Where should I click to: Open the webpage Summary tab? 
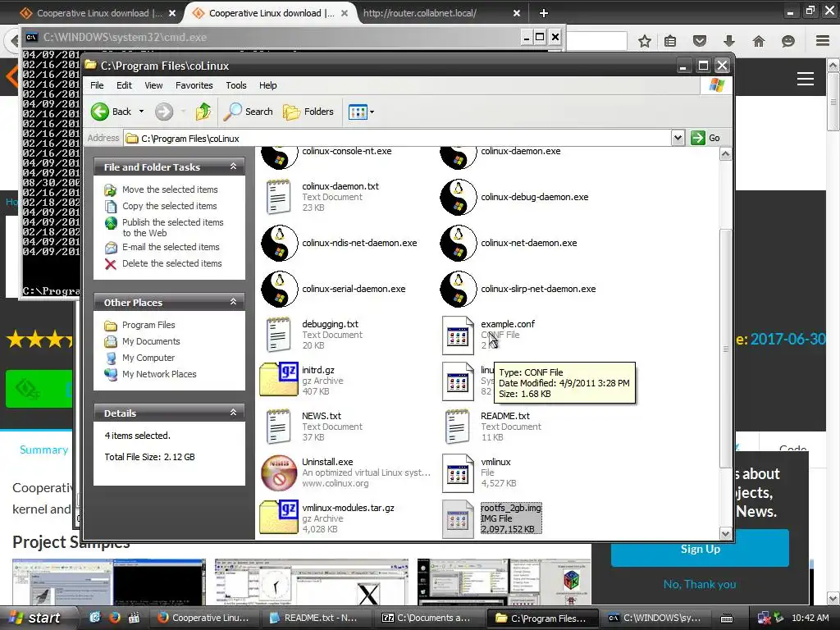tap(44, 450)
